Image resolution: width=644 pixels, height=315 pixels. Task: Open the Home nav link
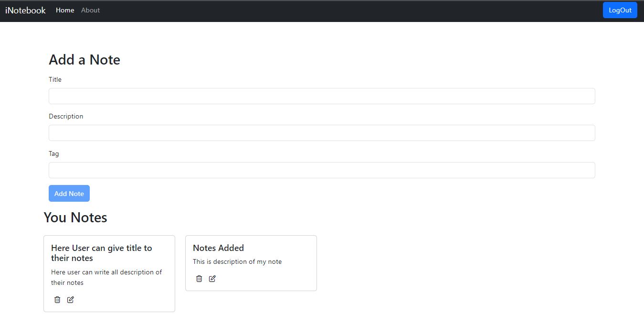[65, 10]
